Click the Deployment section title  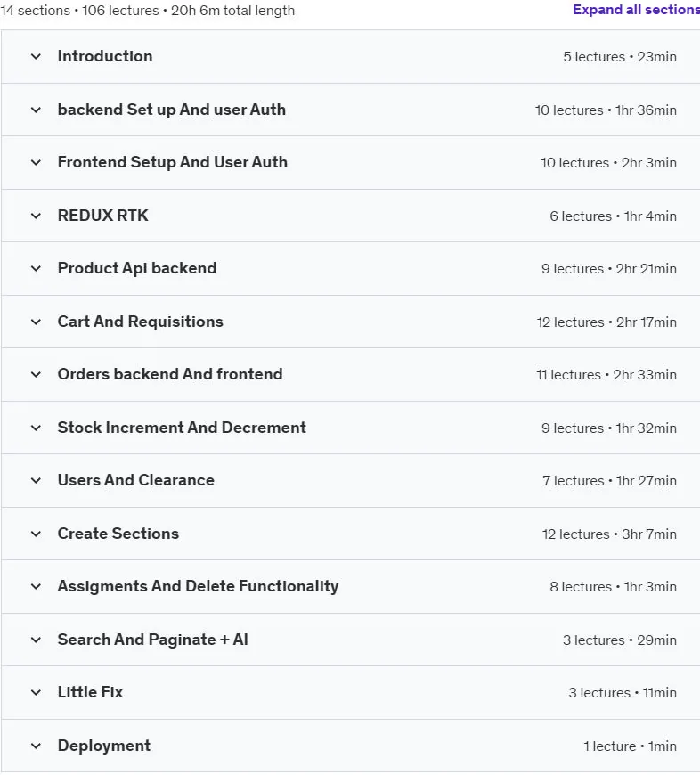[103, 746]
